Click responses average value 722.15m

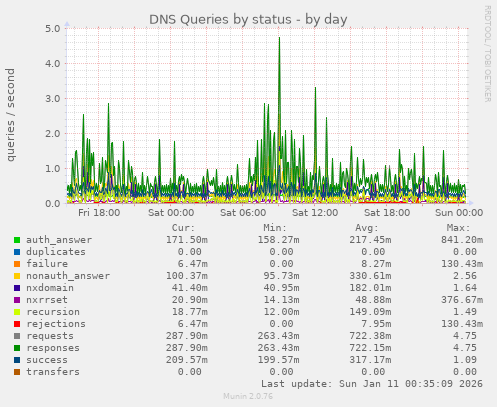[370, 348]
